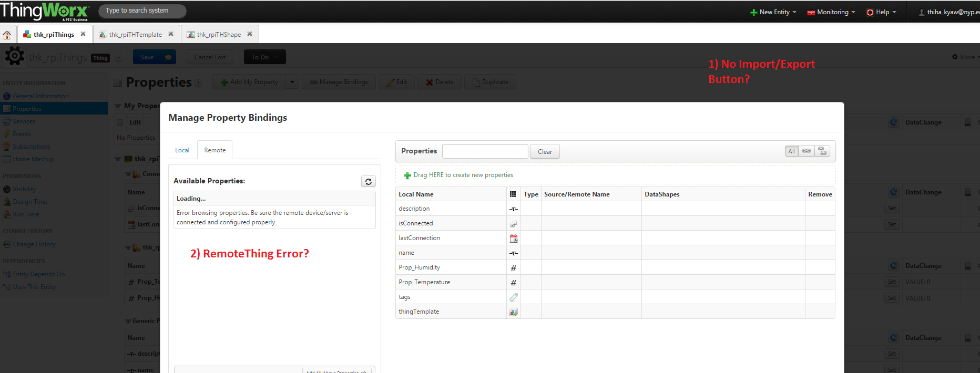Click the Cancel Edit button
980x373 pixels.
coord(210,57)
